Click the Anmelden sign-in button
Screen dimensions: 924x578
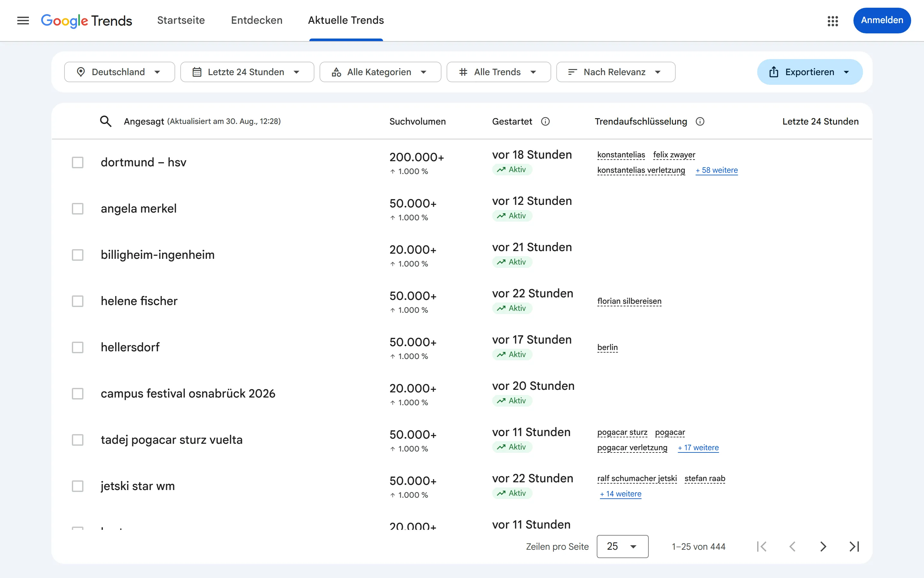[x=882, y=20]
